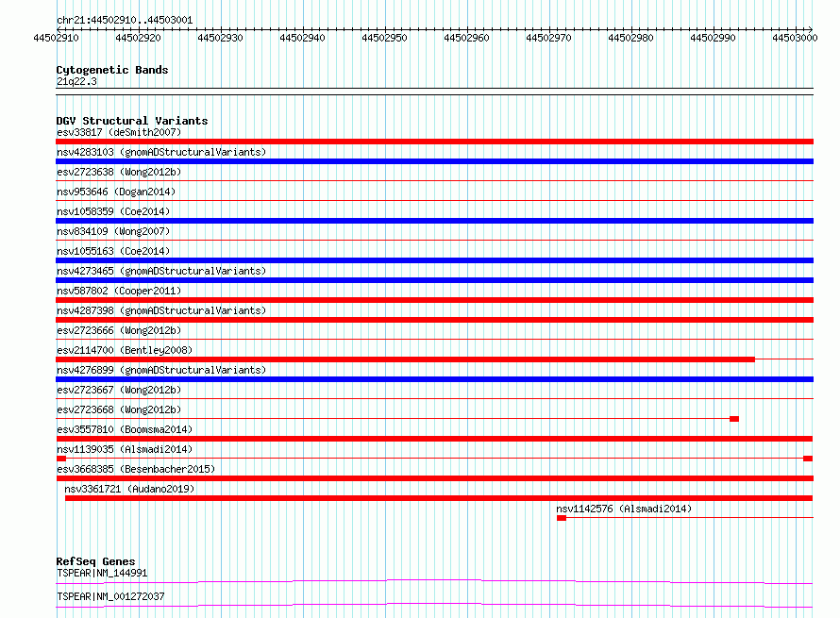Open esv2114700 (Bentley2008) variant label
840x618 pixels.
click(x=125, y=350)
